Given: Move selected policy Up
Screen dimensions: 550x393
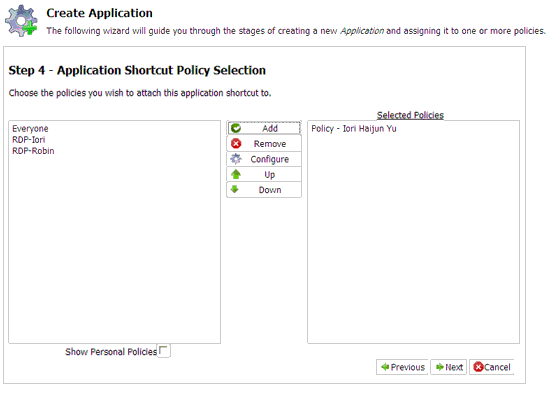Looking at the screenshot, I should click(264, 174).
